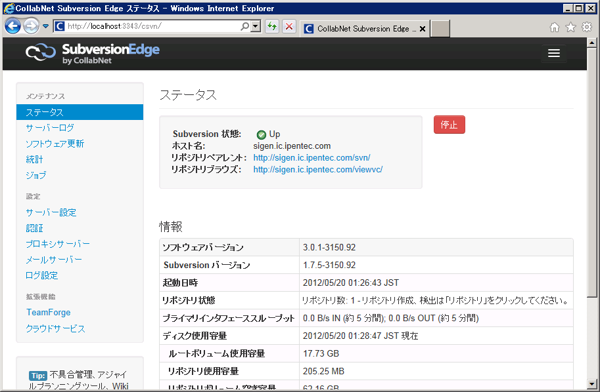Click the start time 2012/05/20 01:26:43 JST
Image resolution: width=600 pixels, height=392 pixels.
click(351, 283)
